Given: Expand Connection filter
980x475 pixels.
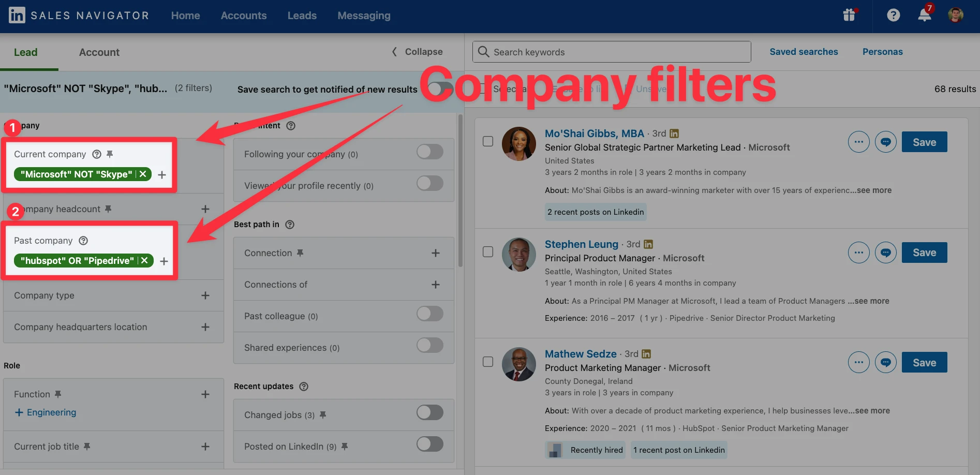Looking at the screenshot, I should 436,253.
